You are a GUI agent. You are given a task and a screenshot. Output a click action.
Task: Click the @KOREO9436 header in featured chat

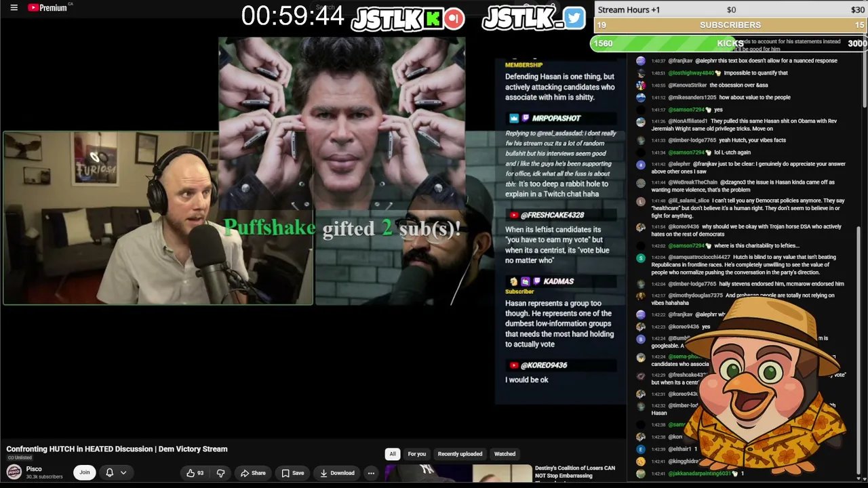click(x=543, y=365)
